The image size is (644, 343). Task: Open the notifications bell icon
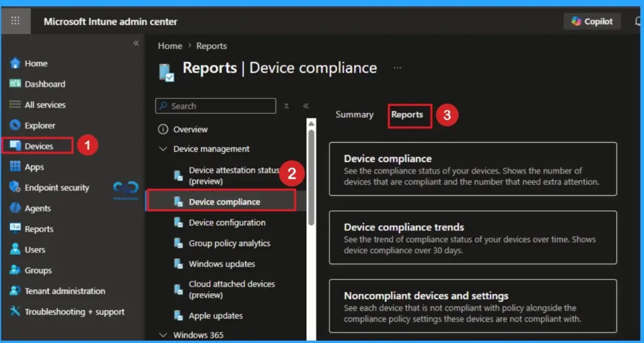pos(639,21)
